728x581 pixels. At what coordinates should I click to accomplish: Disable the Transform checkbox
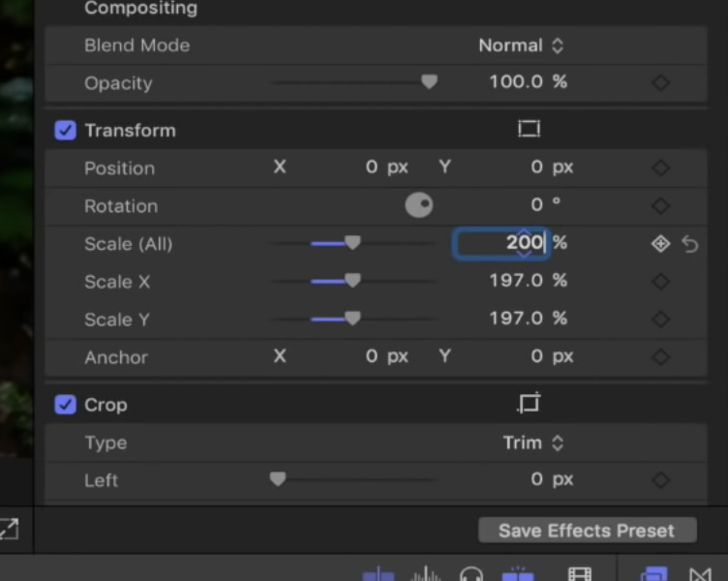[x=65, y=130]
